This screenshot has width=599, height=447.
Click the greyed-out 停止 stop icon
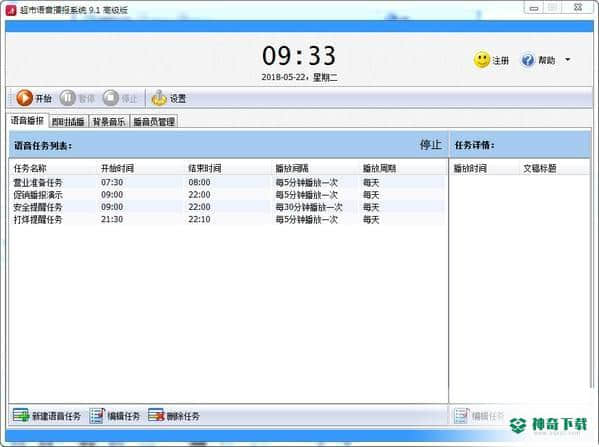click(111, 98)
